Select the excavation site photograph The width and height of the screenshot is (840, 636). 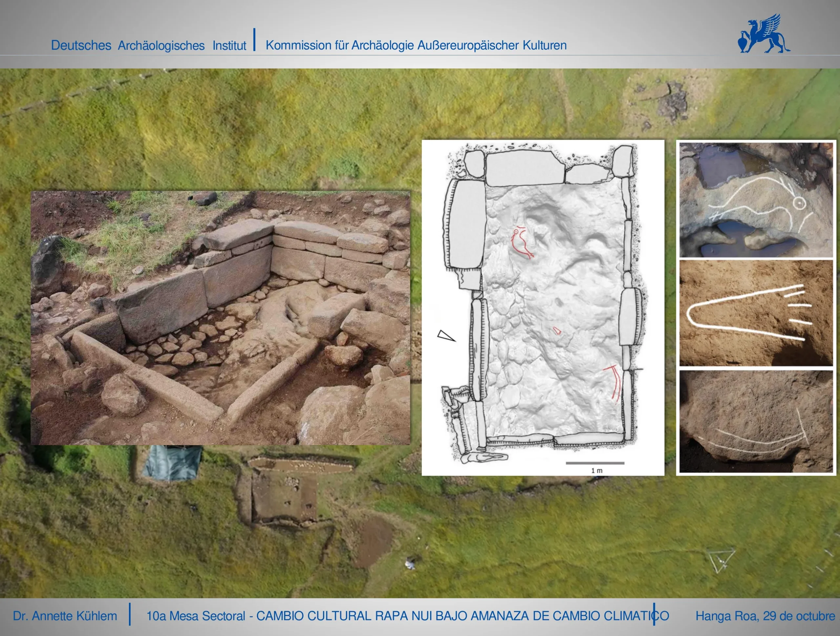pyautogui.click(x=220, y=318)
